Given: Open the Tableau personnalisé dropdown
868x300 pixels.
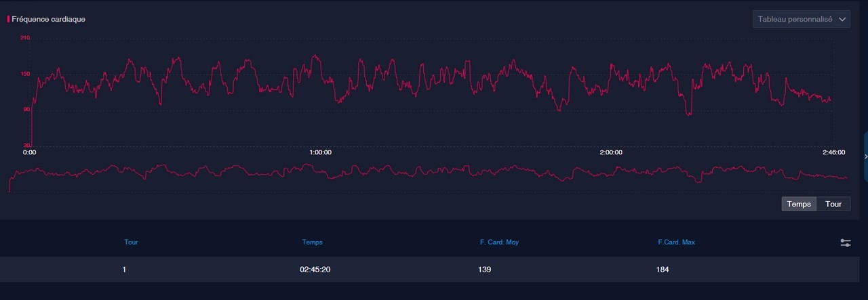Looking at the screenshot, I should (802, 19).
